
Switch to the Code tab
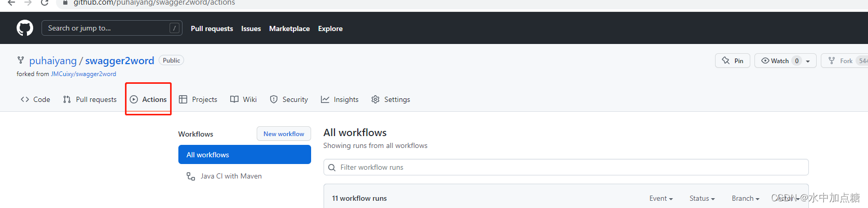(35, 99)
